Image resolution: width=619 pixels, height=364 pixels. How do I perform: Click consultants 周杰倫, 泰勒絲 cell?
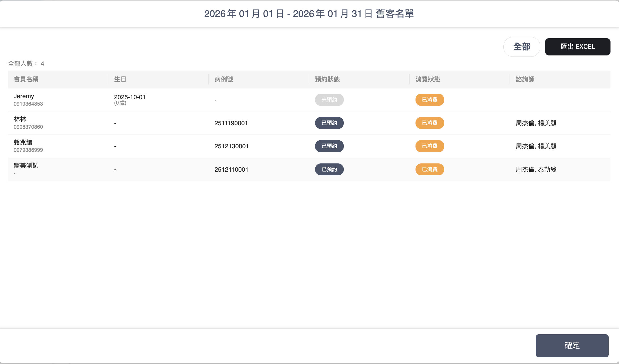click(536, 170)
